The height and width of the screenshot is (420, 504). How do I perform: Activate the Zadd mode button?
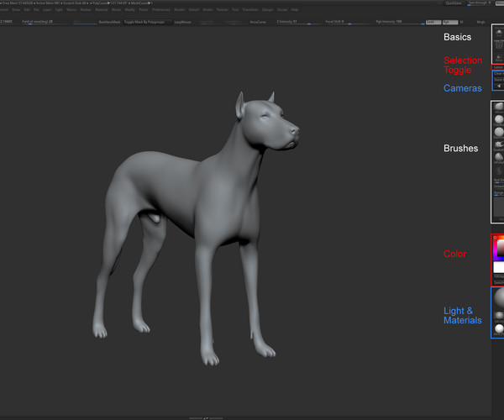tap(433, 22)
